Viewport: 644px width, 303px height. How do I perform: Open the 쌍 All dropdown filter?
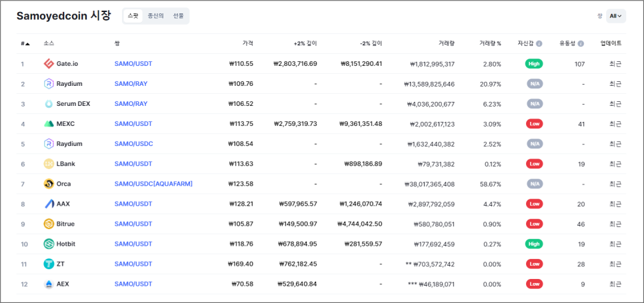coord(615,16)
